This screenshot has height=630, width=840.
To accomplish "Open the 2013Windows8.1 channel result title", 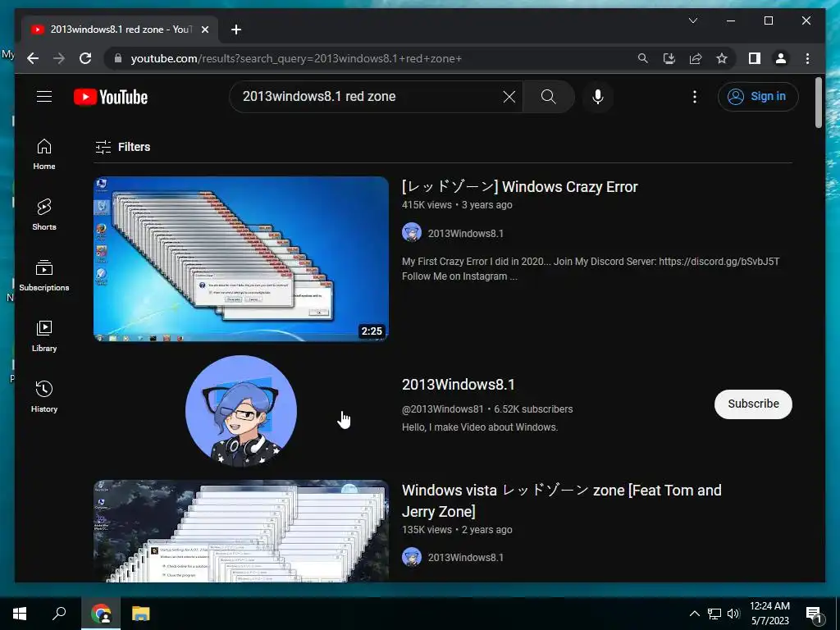I will [x=458, y=385].
